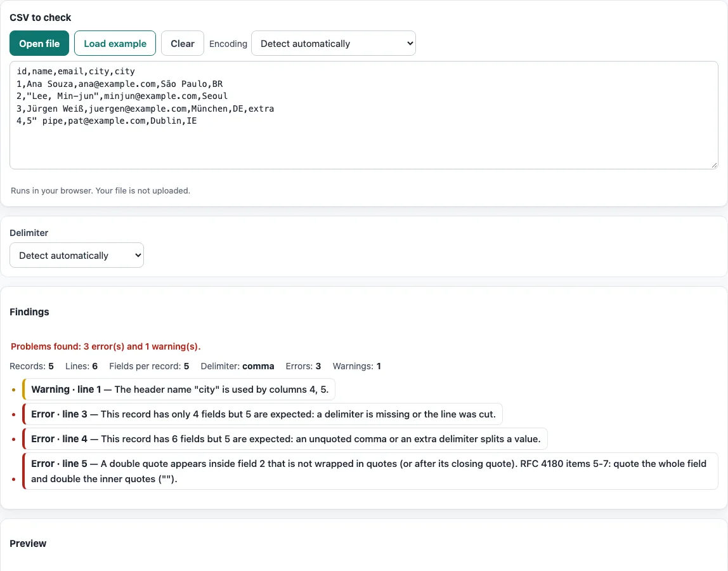Click the 'Fields per record: 5' statistic
728x571 pixels.
[x=149, y=366]
